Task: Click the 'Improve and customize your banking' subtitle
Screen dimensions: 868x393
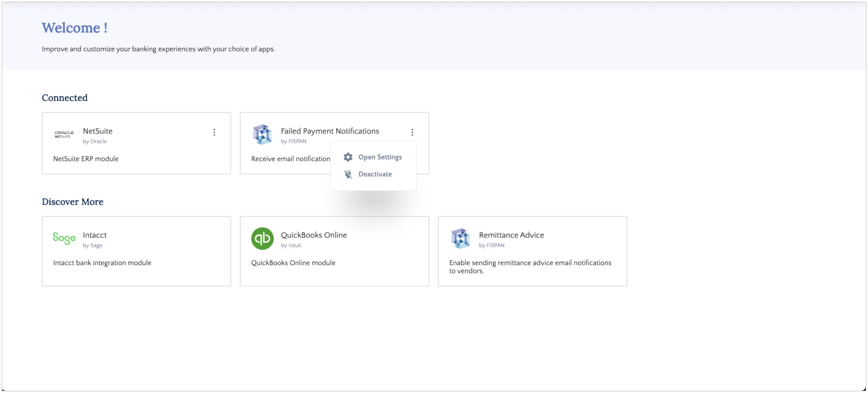Action: point(158,49)
